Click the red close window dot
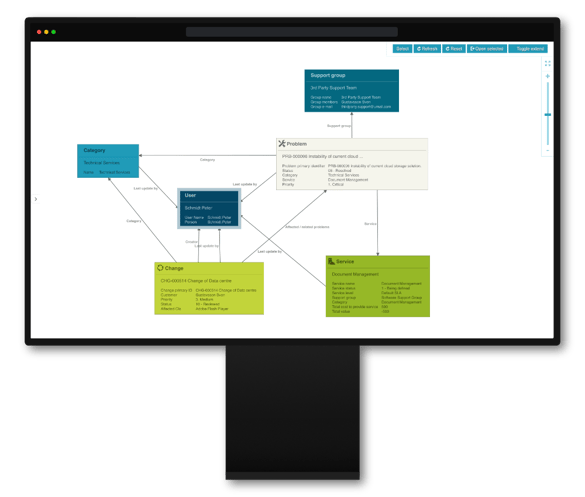This screenshot has height=497, width=585. 39,32
